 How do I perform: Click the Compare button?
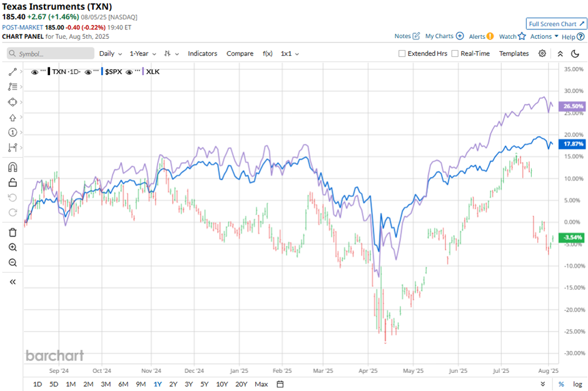click(x=240, y=54)
